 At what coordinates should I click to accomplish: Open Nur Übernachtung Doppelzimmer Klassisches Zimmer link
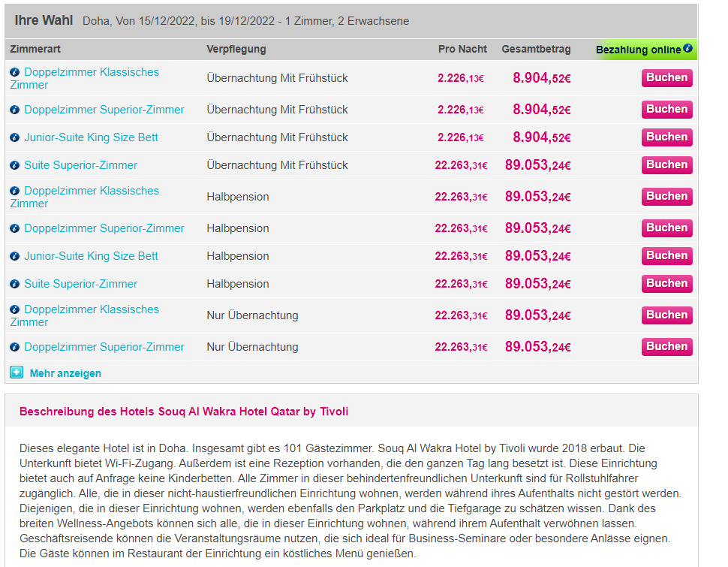pos(91,309)
